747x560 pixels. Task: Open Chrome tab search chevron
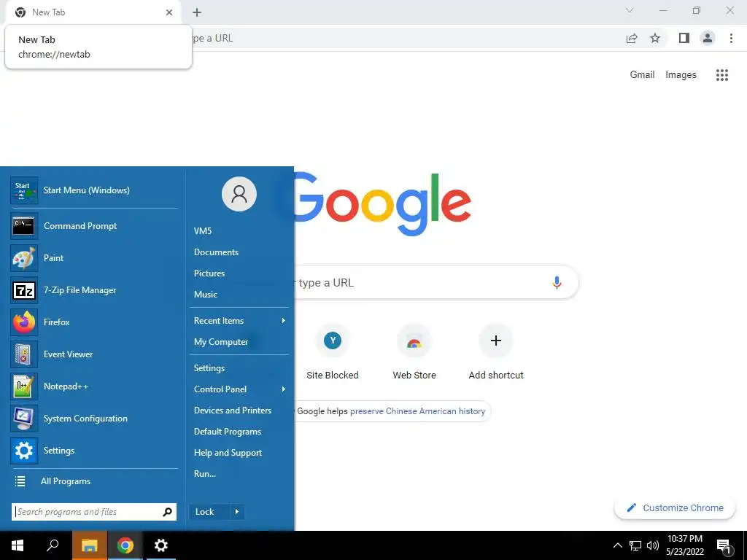click(630, 10)
